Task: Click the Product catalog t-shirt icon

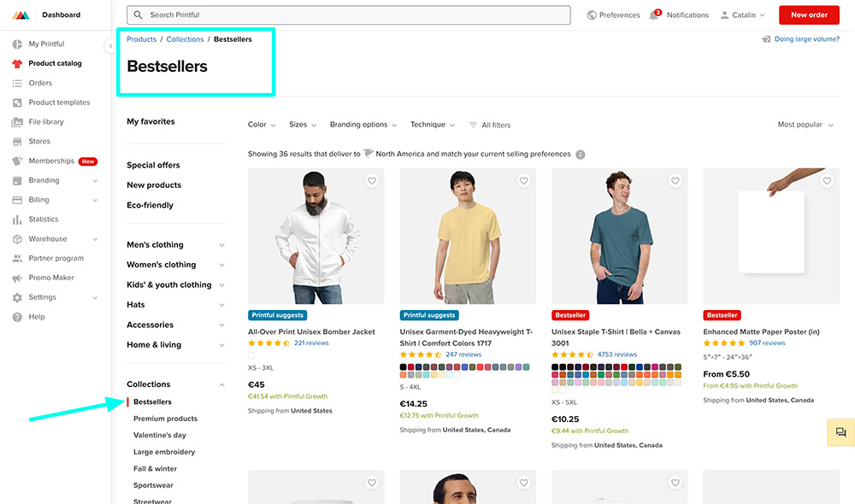Action: [x=17, y=63]
